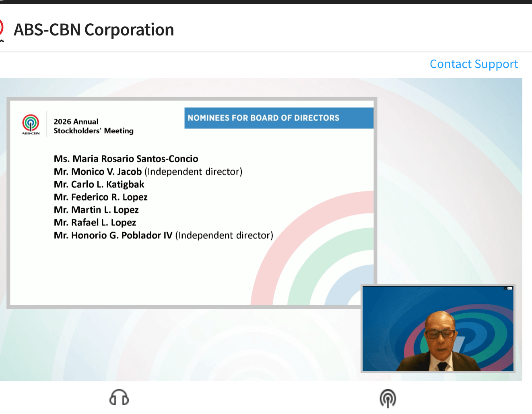The height and width of the screenshot is (414, 532).
Task: Click the ABS-CBN Corporation page title
Action: point(94,30)
